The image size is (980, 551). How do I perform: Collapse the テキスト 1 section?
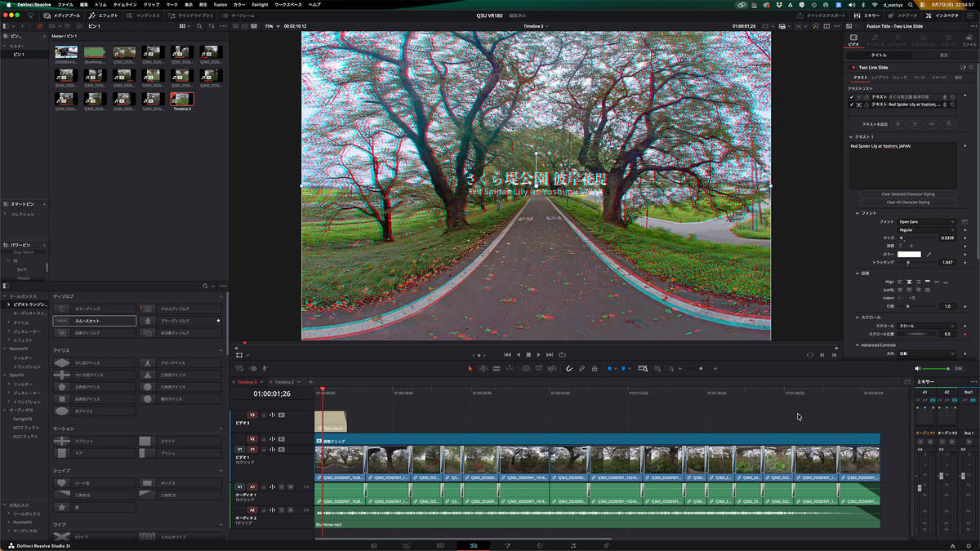[852, 136]
